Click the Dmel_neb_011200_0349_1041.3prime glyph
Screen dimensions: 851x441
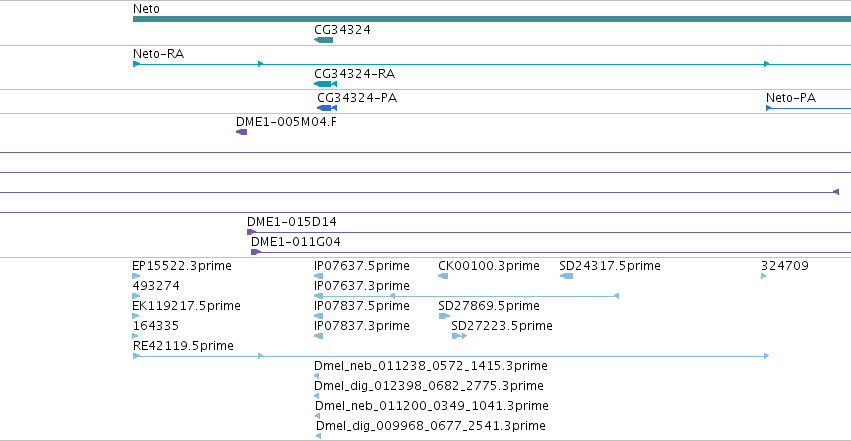317,416
